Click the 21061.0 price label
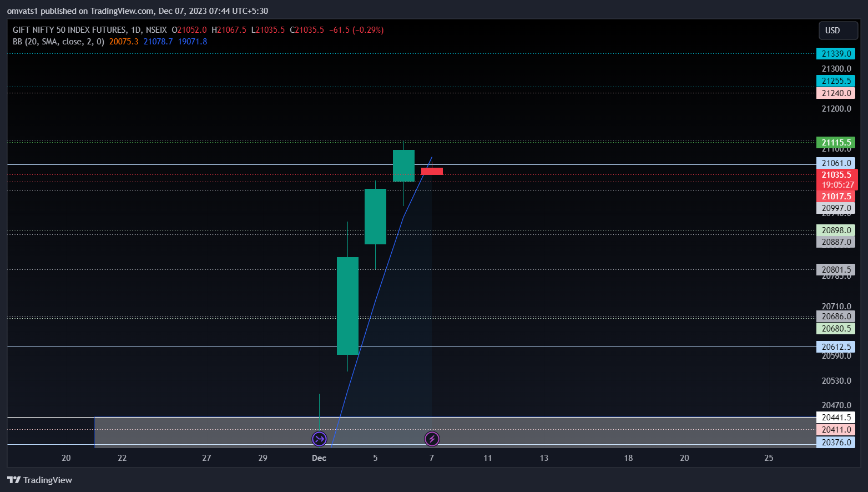 click(836, 163)
